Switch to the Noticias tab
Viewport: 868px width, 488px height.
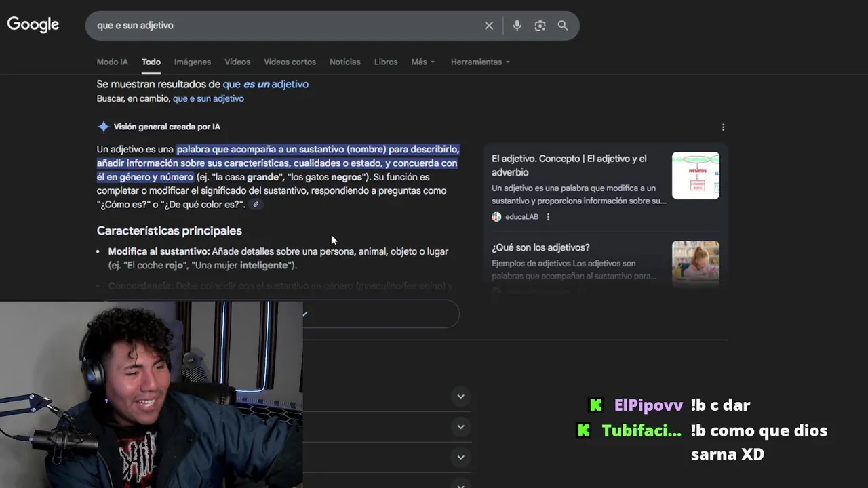[344, 62]
